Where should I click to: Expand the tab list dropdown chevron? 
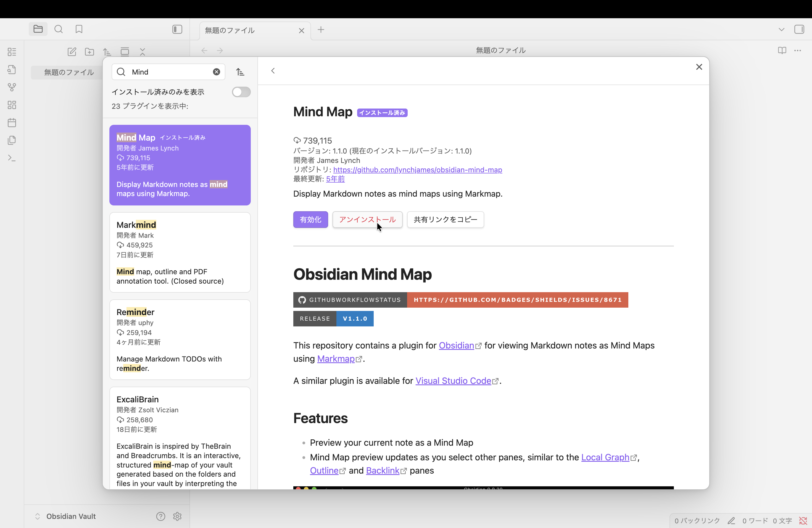(782, 30)
